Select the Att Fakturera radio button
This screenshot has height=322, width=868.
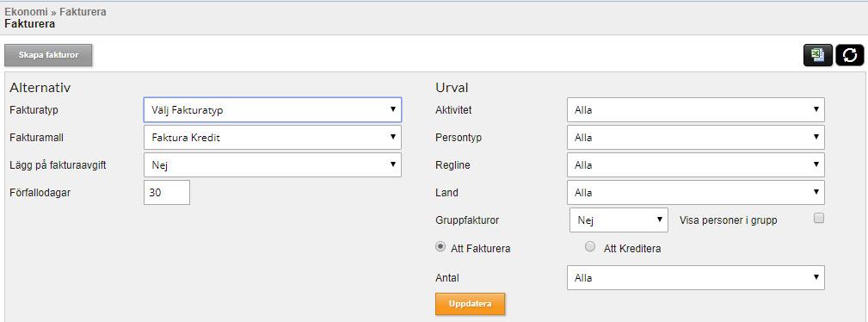440,247
